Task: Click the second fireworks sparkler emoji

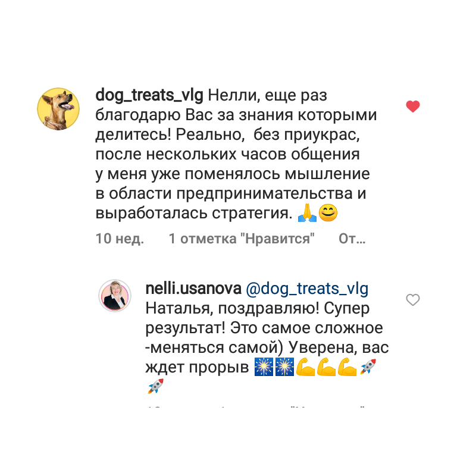Action: 284,367
